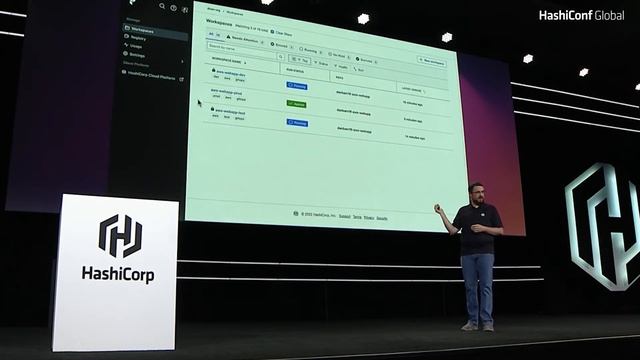Open the Tag filter dropdown
The height and width of the screenshot is (360, 640).
pos(300,60)
